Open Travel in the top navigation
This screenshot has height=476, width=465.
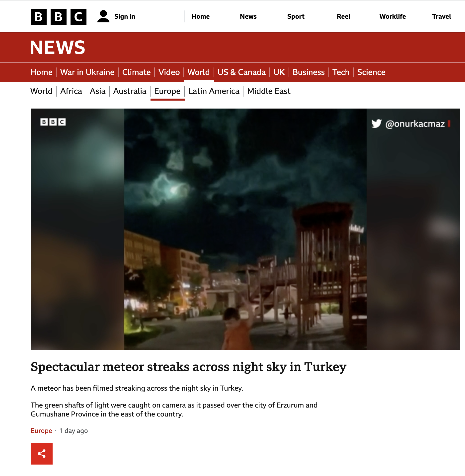tap(441, 16)
